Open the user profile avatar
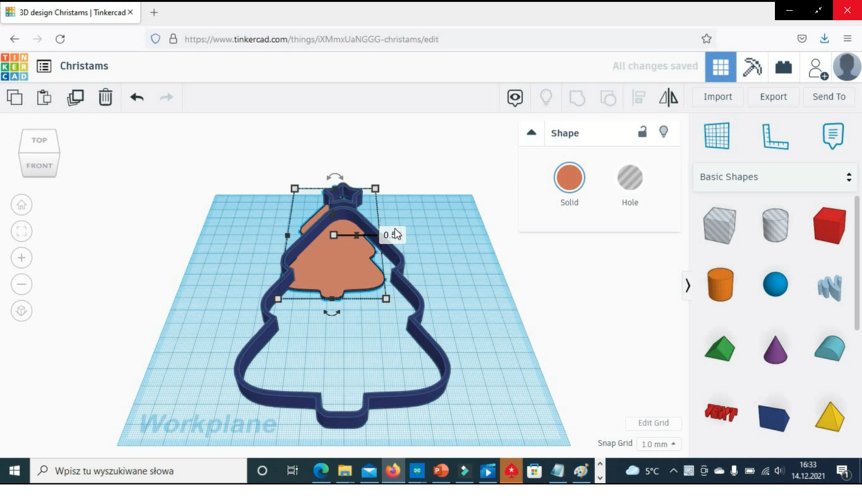862x504 pixels. click(x=847, y=67)
